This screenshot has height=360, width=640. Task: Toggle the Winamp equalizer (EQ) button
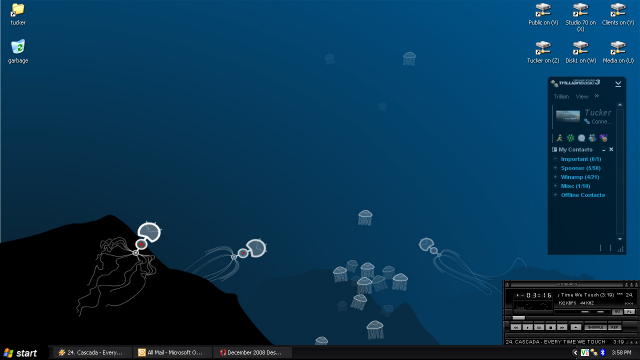(617, 312)
